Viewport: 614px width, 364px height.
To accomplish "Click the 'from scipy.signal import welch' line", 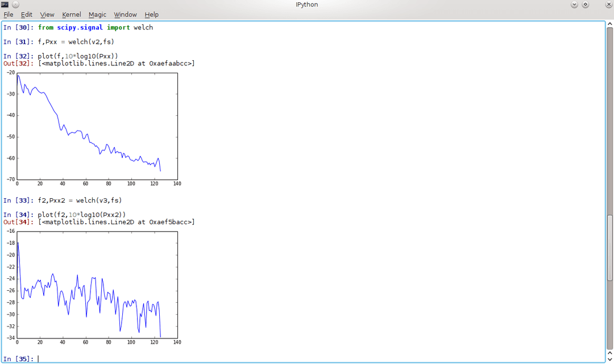I will point(96,27).
